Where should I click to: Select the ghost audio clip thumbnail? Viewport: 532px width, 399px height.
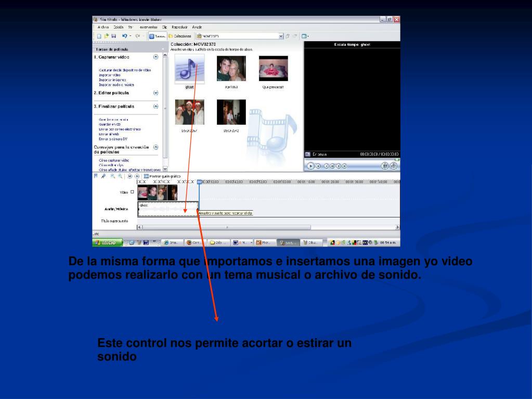(x=189, y=69)
